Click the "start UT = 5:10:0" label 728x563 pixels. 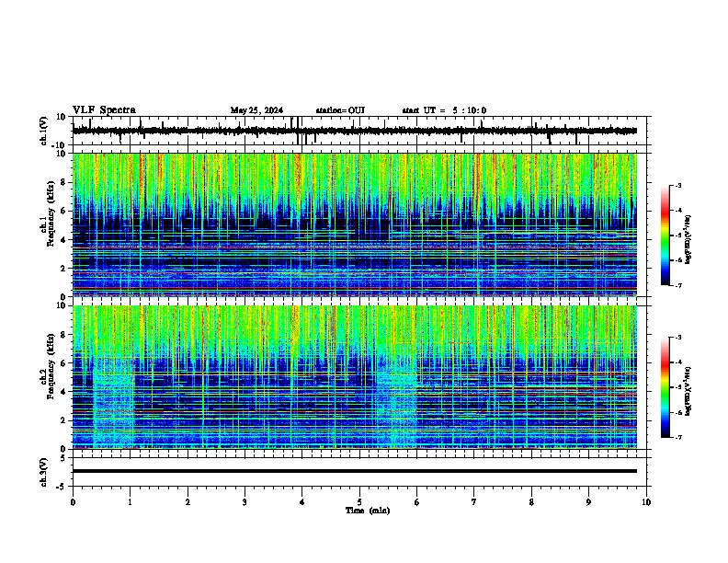[444, 110]
